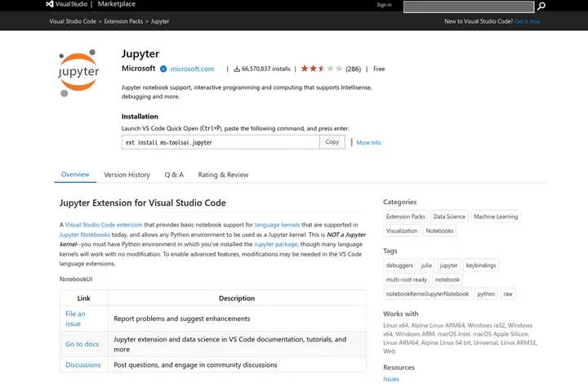Click the ext install command field
The height and width of the screenshot is (384, 588).
pyautogui.click(x=220, y=142)
